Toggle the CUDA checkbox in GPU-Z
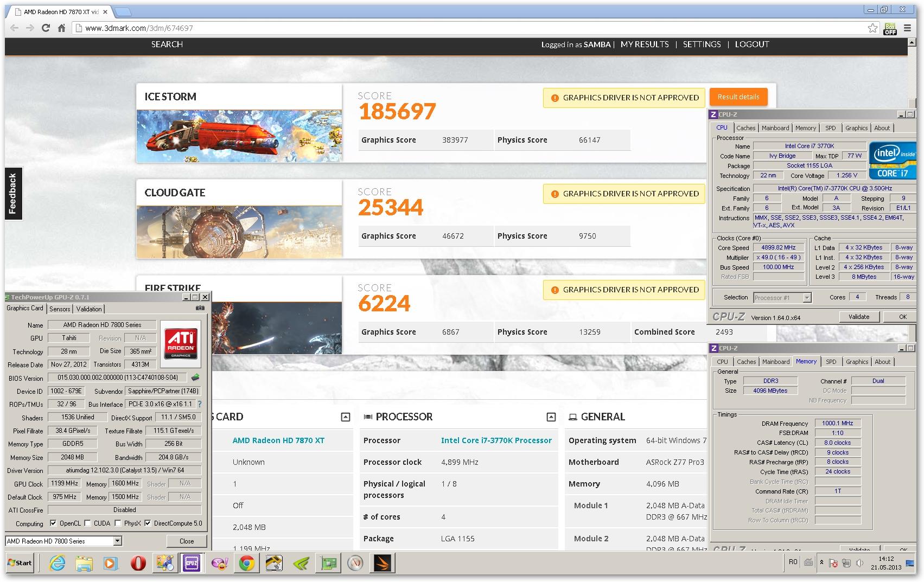Screen dimensions: 924x582 [88, 523]
